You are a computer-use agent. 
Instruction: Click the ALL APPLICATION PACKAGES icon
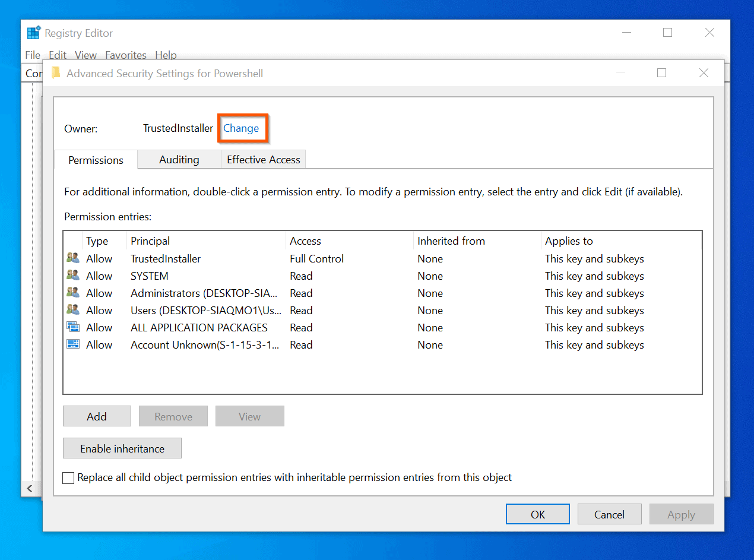point(73,327)
